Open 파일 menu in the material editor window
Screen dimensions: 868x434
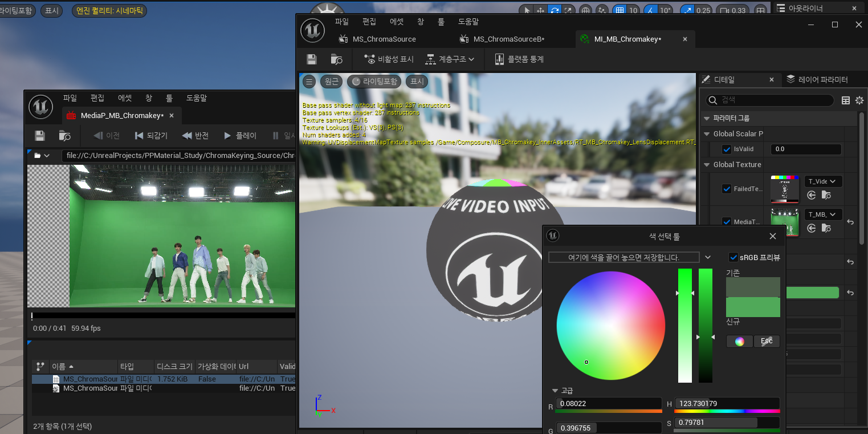(x=342, y=22)
